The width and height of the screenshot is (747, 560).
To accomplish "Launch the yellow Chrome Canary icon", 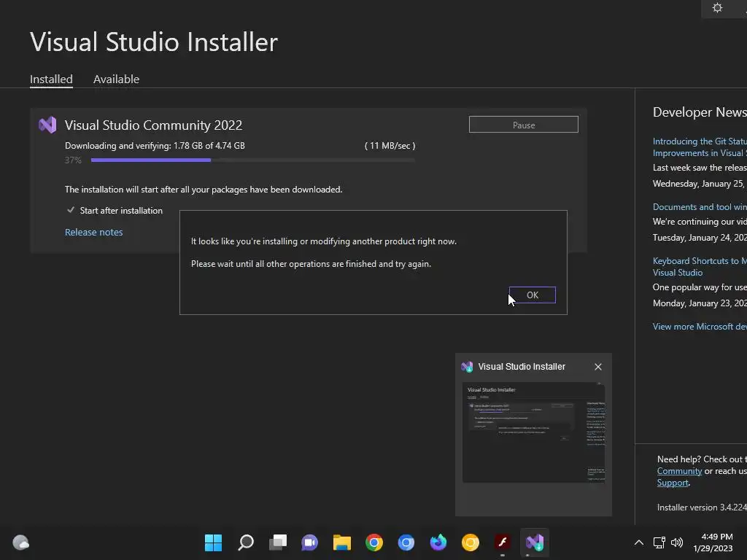I will 471,542.
